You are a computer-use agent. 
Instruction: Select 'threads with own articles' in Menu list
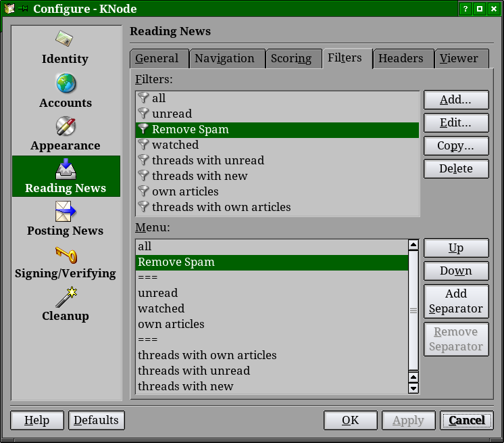pos(272,355)
